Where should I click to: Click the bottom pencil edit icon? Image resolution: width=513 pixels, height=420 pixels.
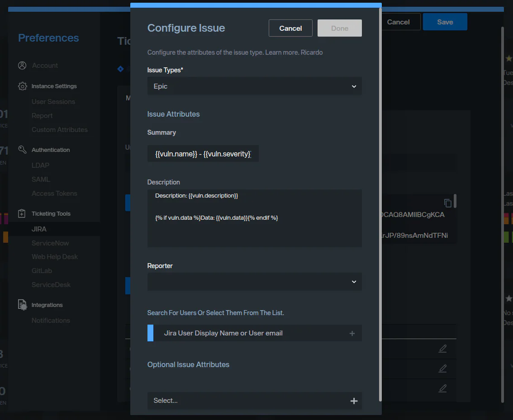click(442, 388)
